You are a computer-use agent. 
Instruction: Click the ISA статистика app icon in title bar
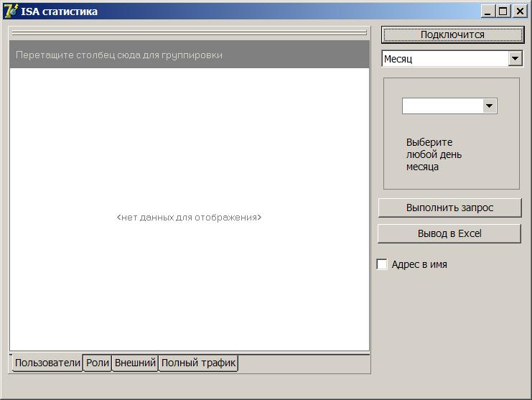pos(11,11)
